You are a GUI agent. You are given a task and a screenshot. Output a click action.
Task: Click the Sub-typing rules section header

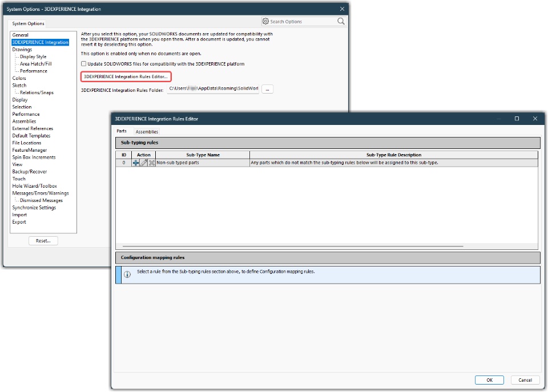coord(328,143)
